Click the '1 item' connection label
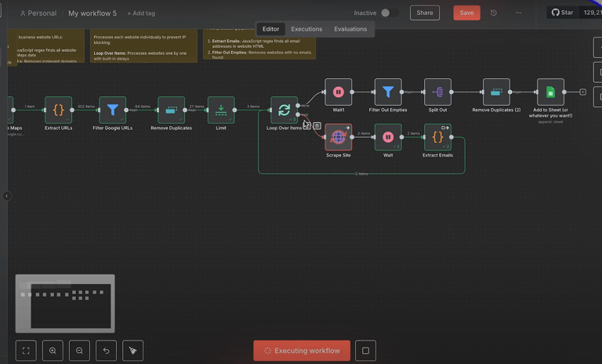The width and height of the screenshot is (602, 364). (x=30, y=106)
